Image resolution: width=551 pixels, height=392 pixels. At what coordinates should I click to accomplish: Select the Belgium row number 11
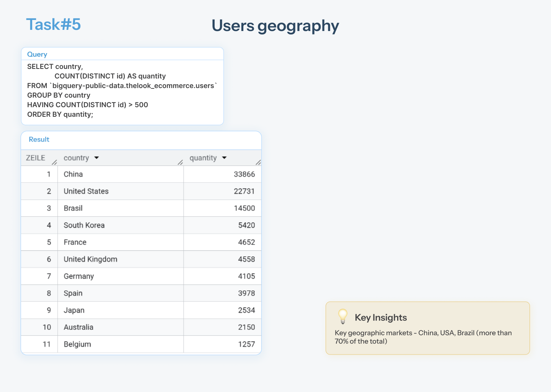(x=47, y=344)
